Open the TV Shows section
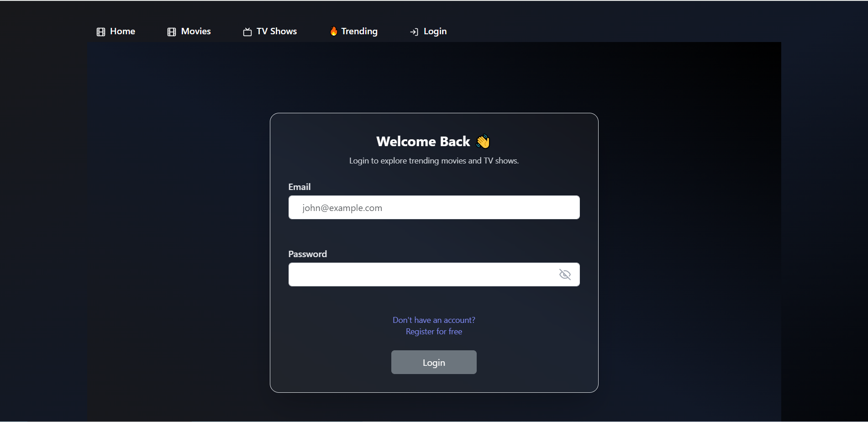This screenshot has height=422, width=868. 276,32
